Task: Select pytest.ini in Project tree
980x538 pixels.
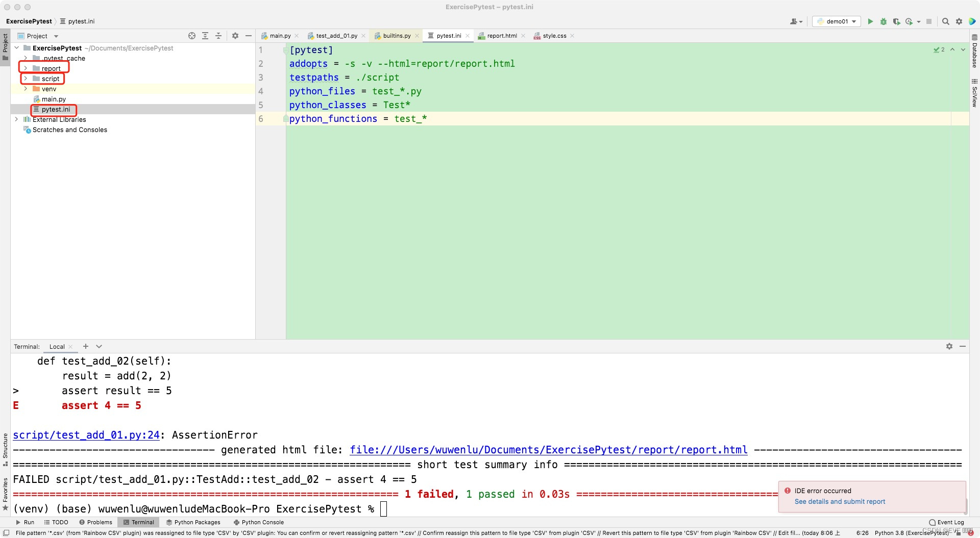Action: tap(56, 109)
